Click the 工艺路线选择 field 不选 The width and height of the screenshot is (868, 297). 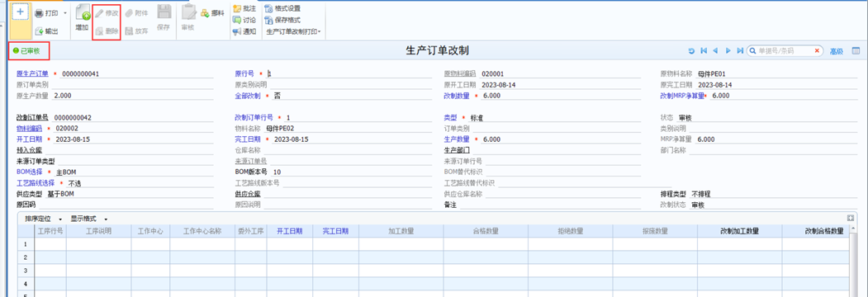click(x=140, y=183)
